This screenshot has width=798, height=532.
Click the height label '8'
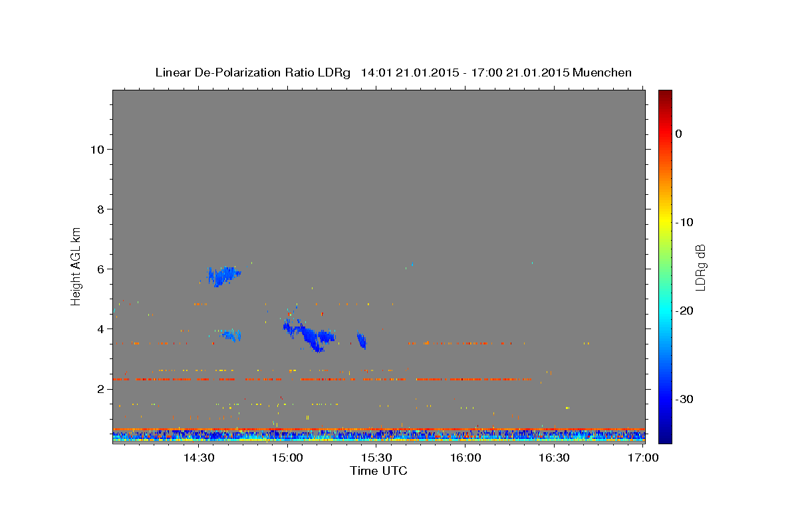(100, 209)
